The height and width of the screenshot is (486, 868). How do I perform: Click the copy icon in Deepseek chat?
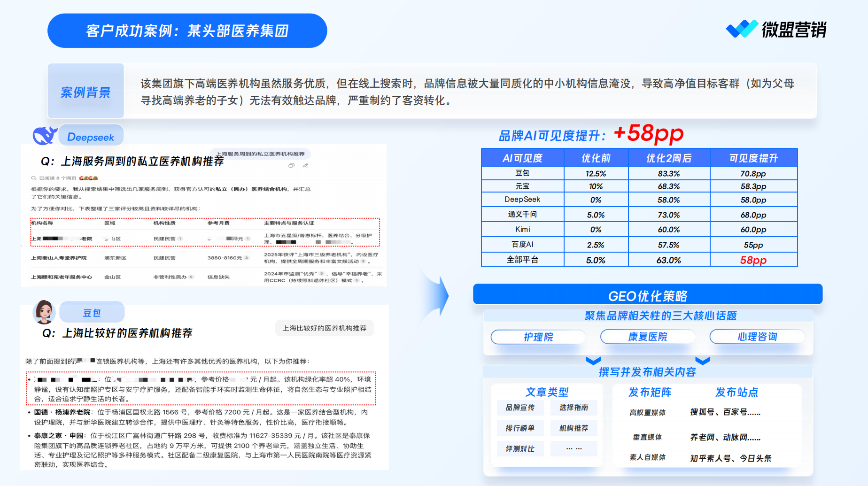pos(291,165)
